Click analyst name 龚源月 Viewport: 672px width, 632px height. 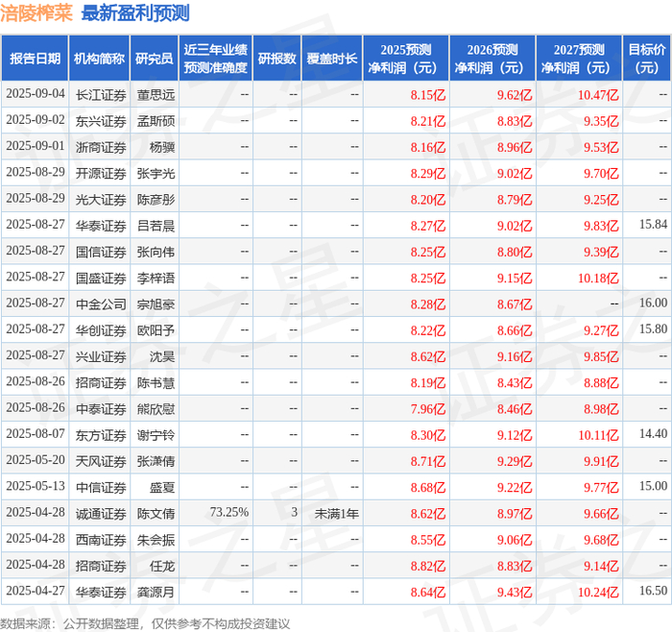click(x=156, y=592)
